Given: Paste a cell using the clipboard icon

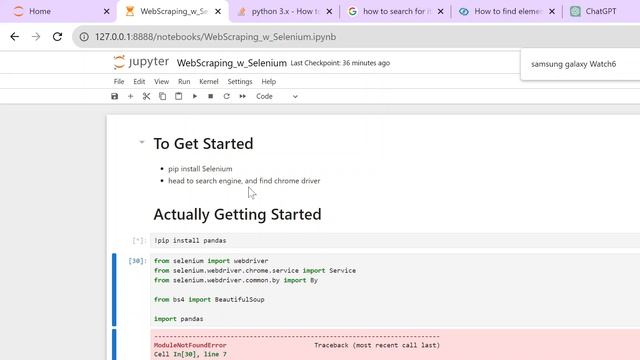Looking at the screenshot, I should click(178, 96).
